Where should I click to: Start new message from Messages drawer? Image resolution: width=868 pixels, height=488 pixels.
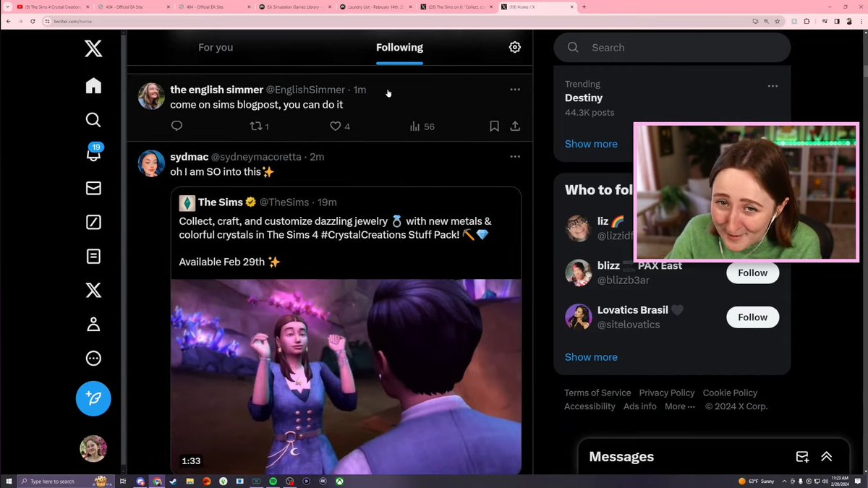click(802, 457)
